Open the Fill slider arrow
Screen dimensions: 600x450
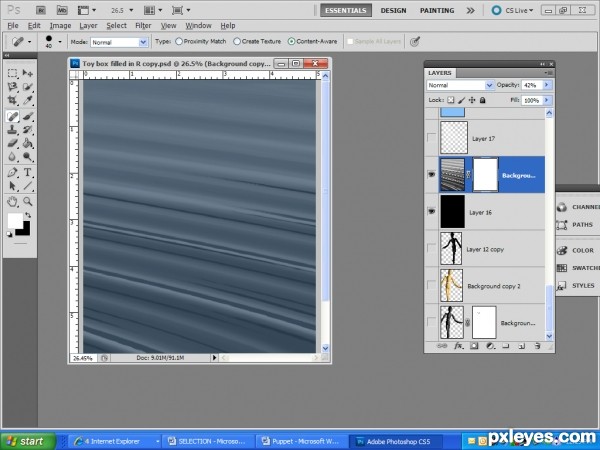click(547, 100)
